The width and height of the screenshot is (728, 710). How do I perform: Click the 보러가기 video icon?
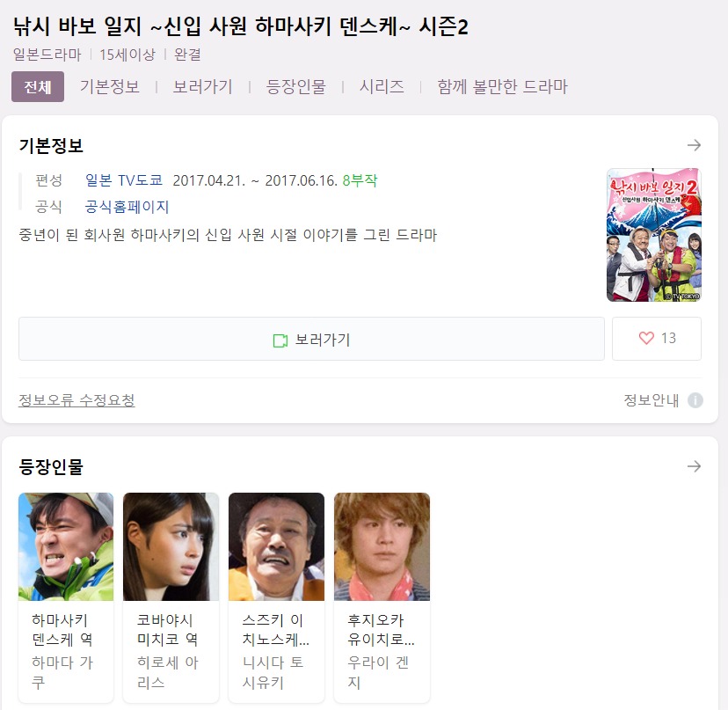(280, 340)
